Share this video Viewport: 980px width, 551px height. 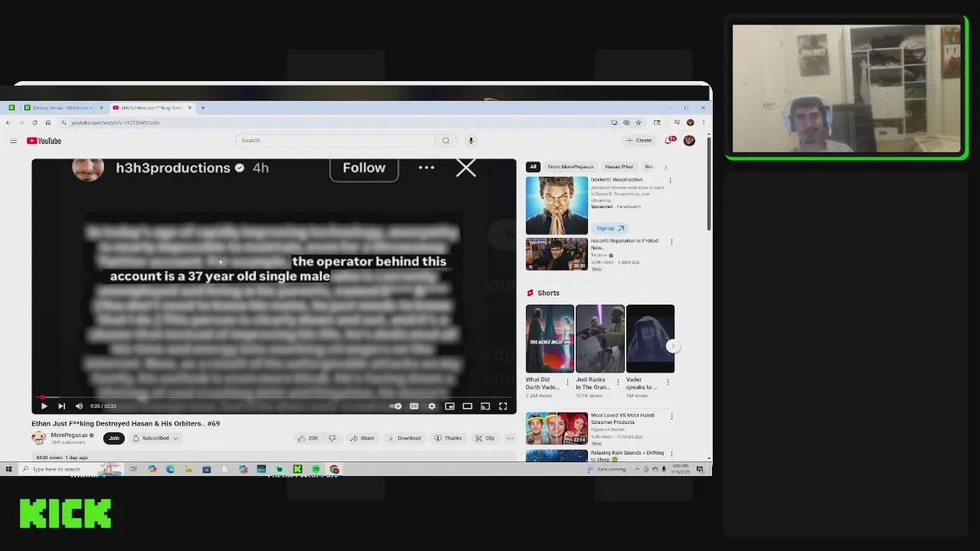pyautogui.click(x=362, y=439)
